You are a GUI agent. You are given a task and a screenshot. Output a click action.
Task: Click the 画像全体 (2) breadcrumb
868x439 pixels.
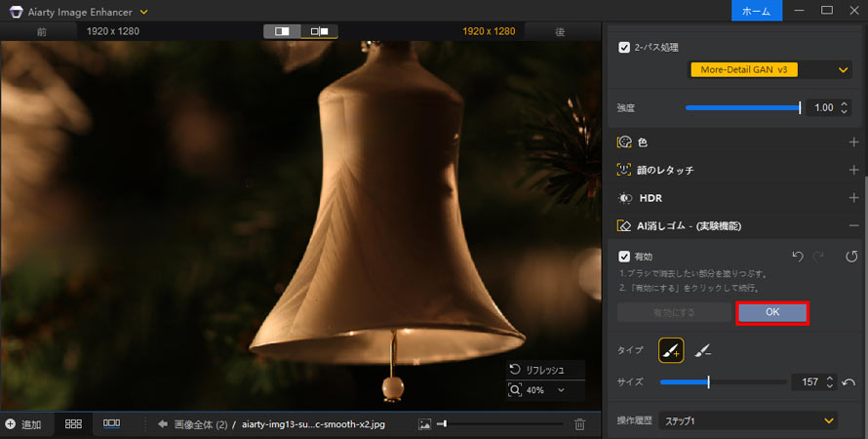tap(200, 424)
